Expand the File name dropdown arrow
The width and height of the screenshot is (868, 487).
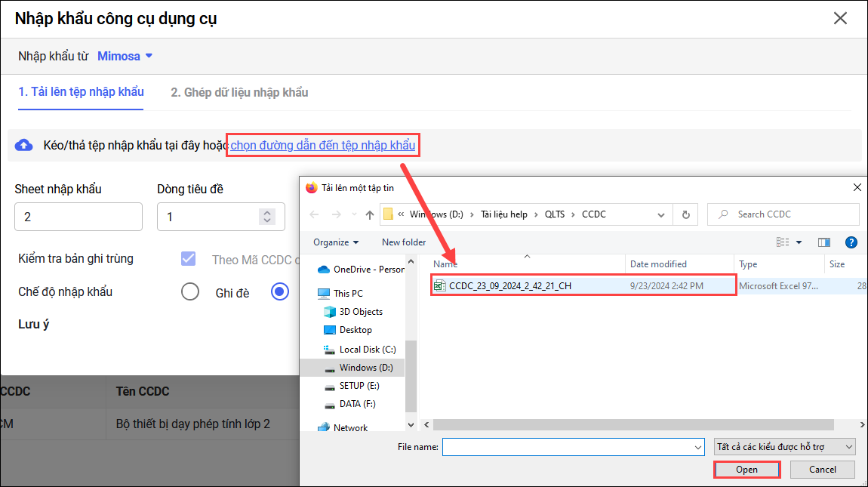(x=697, y=447)
